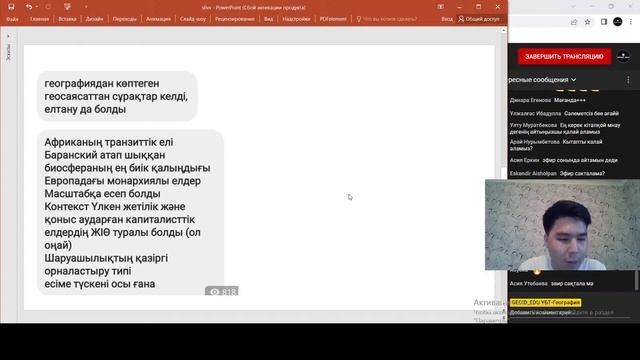Click the chat message 'Кытапты калай аламыз?'
The width and height of the screenshot is (640, 360).
tap(556, 145)
